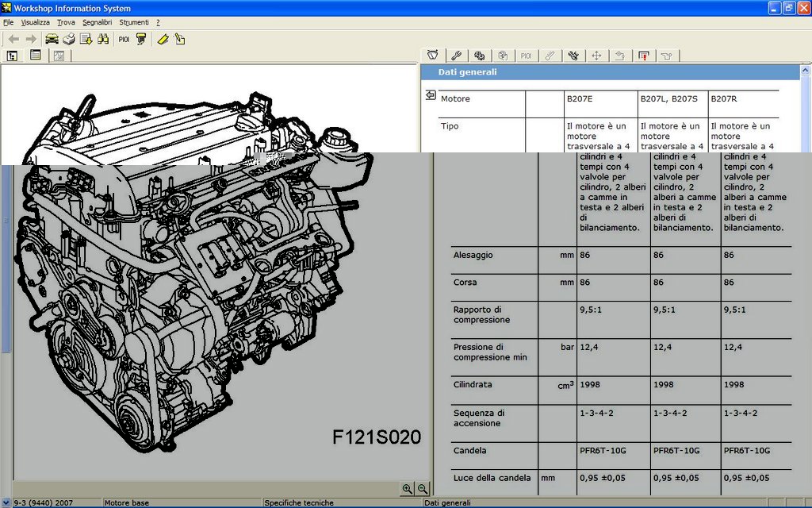
Task: Click the 'Luce della candela' label
Action: 492,478
